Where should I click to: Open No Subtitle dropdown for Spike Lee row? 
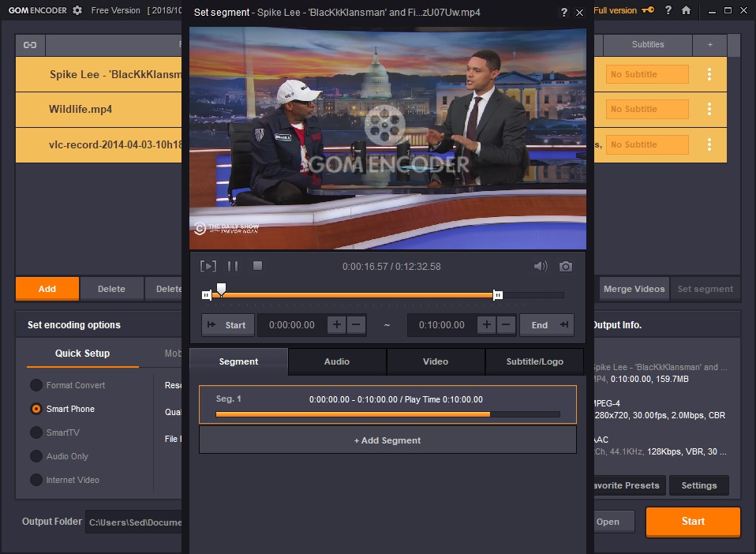click(x=647, y=74)
